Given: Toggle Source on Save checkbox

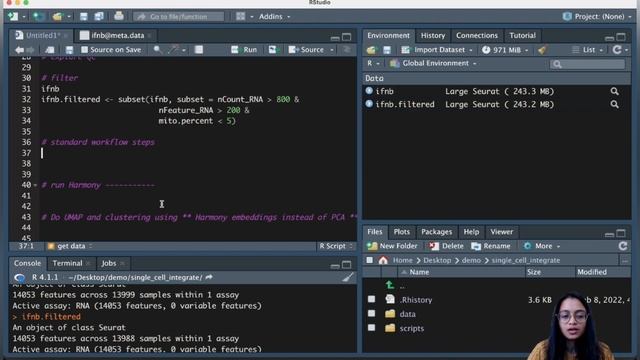Looking at the screenshot, I should tap(84, 50).
